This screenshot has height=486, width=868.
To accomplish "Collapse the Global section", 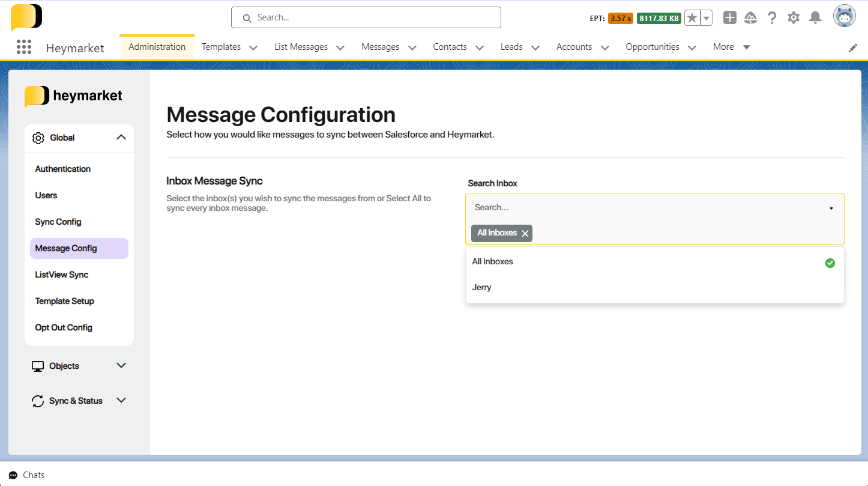I will [x=121, y=138].
